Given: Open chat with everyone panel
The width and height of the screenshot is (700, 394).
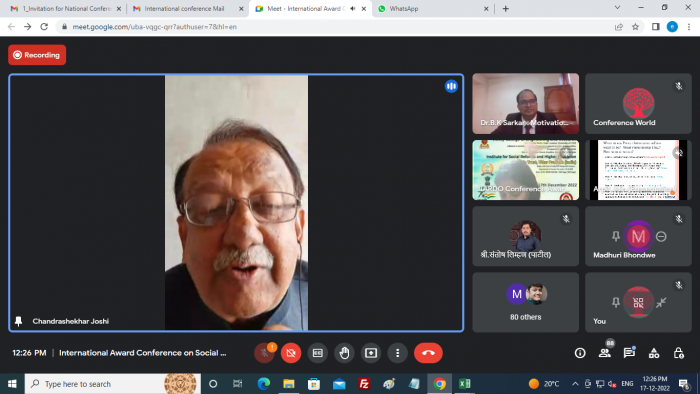Looking at the screenshot, I should coord(629,353).
